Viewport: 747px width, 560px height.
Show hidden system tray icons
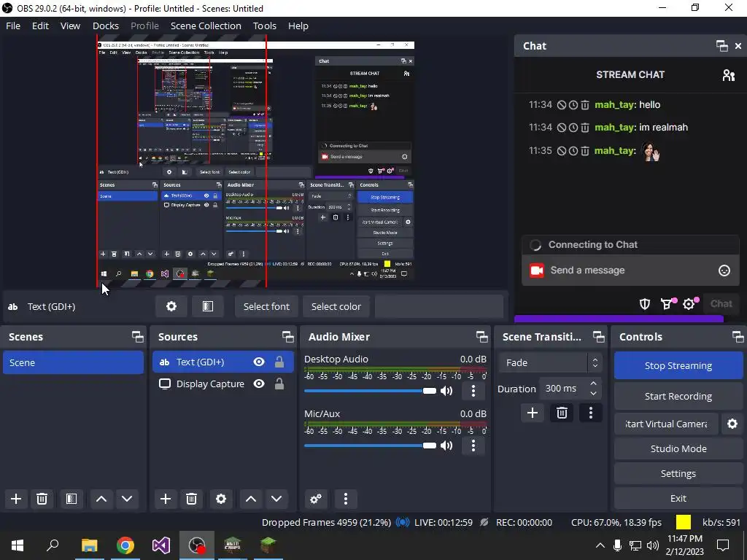(x=600, y=545)
